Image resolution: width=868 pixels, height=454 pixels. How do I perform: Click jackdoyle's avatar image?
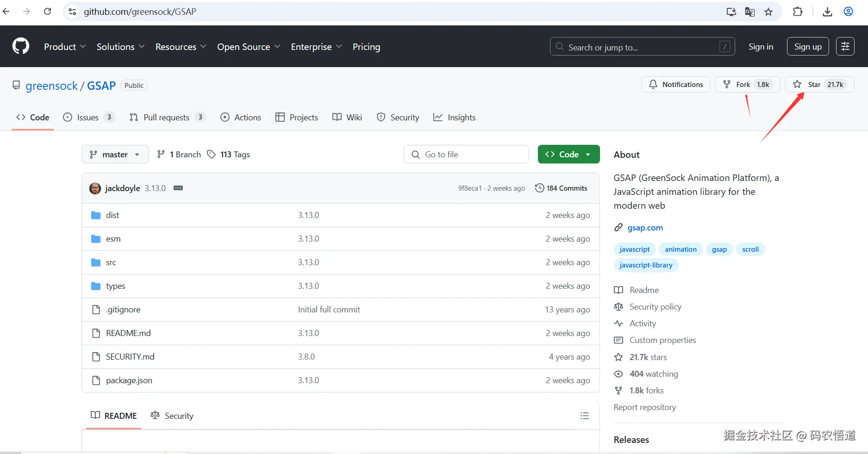(95, 188)
